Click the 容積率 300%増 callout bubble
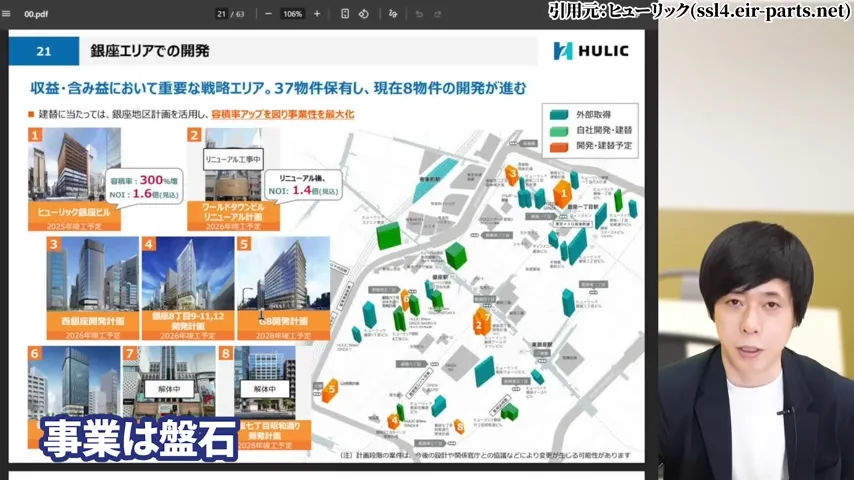This screenshot has width=854, height=480. 144,186
